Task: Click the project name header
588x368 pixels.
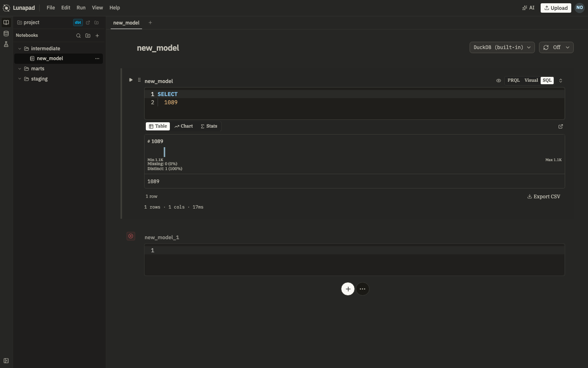Action: click(x=31, y=22)
